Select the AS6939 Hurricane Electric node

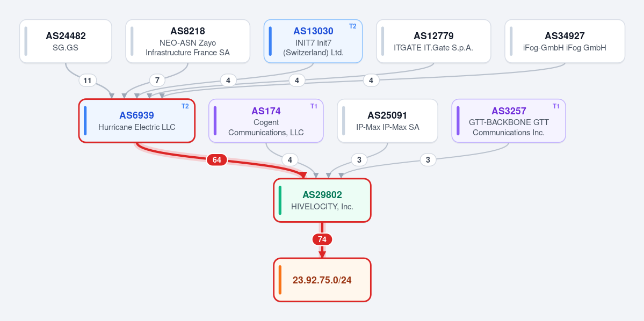coord(137,121)
